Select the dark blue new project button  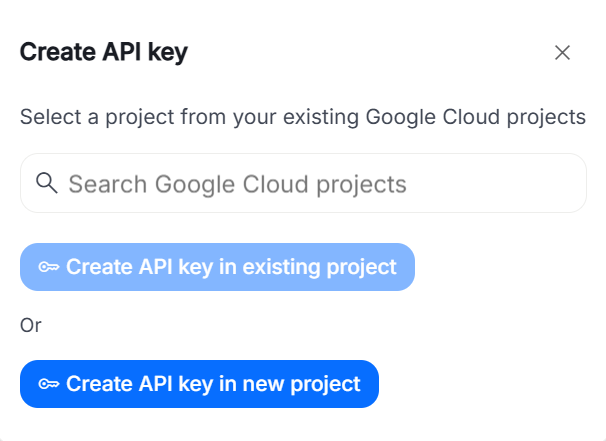[x=199, y=384]
